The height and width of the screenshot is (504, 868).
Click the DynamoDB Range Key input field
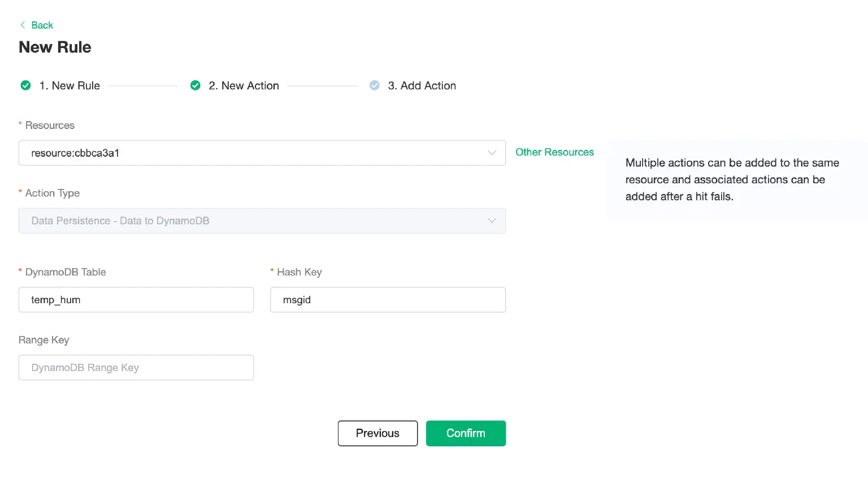tap(136, 367)
